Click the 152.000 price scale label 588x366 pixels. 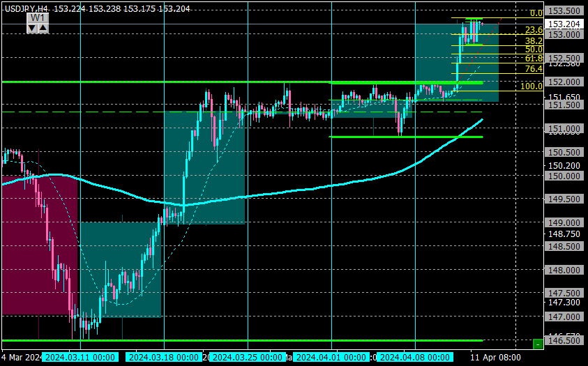(564, 82)
